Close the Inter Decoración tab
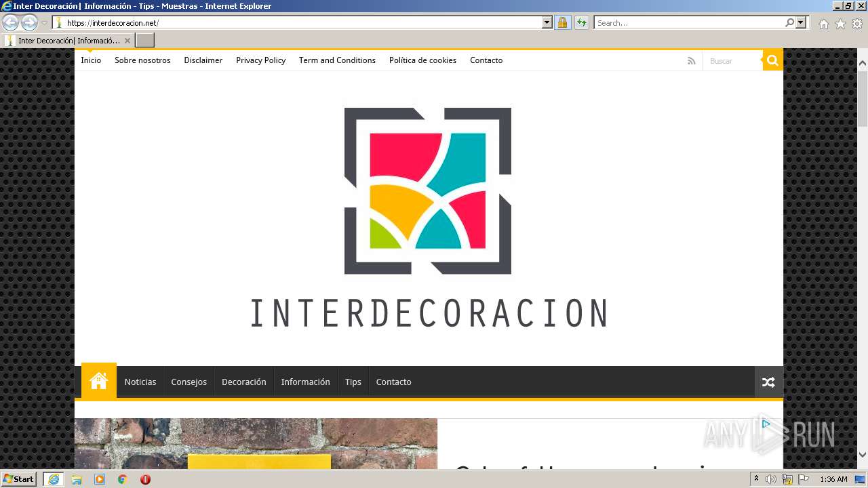Viewport: 868px width, 488px height. pos(127,41)
